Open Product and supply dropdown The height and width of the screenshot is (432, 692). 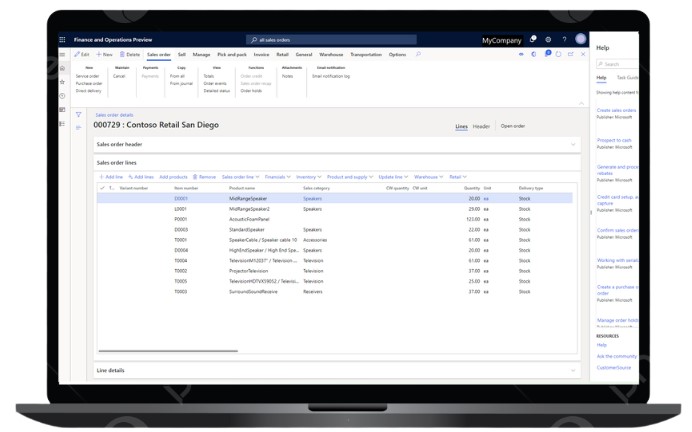point(350,177)
